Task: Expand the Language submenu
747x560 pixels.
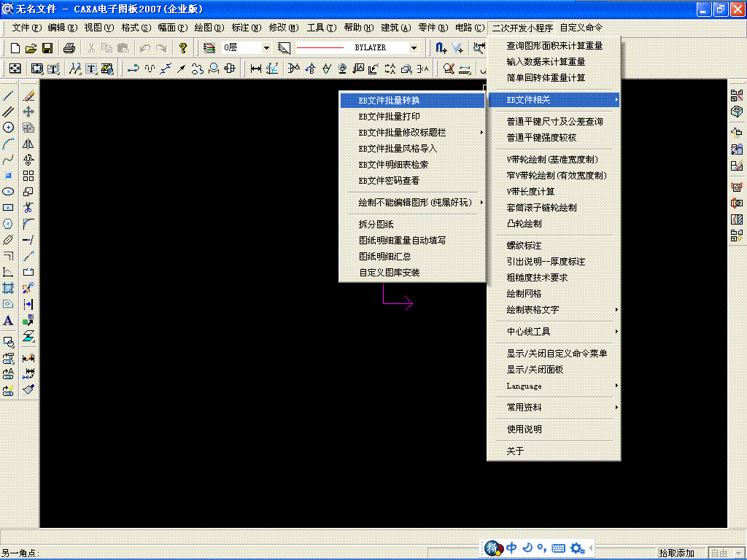Action: (554, 386)
